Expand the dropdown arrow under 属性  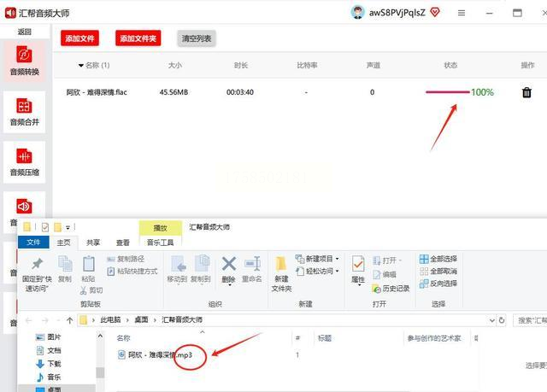pyautogui.click(x=359, y=285)
